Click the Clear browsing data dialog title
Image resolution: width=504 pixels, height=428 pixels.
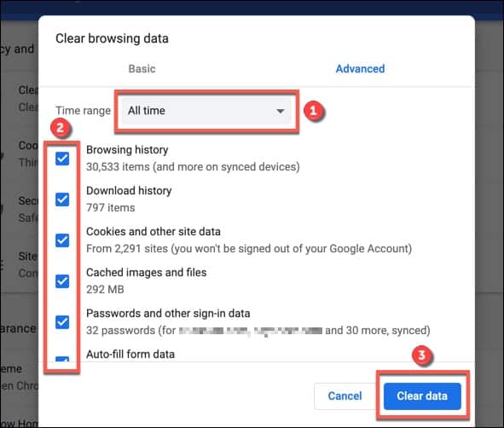coord(112,38)
